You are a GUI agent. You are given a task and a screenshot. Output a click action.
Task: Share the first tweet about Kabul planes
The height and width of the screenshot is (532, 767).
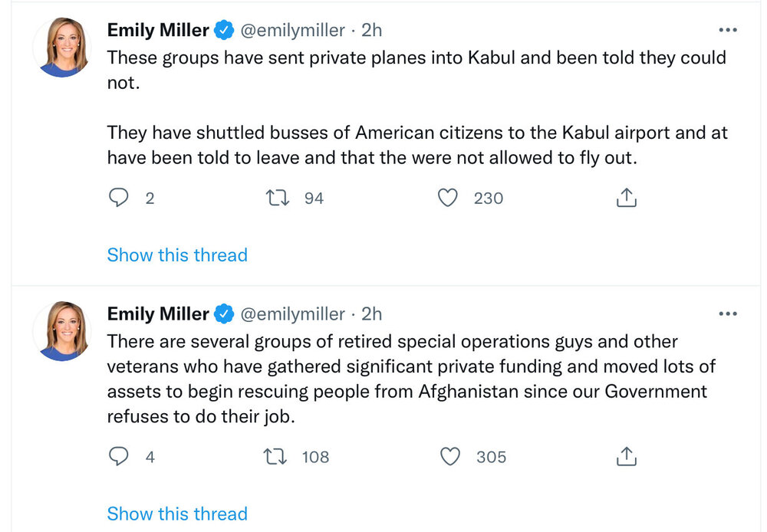tap(627, 198)
